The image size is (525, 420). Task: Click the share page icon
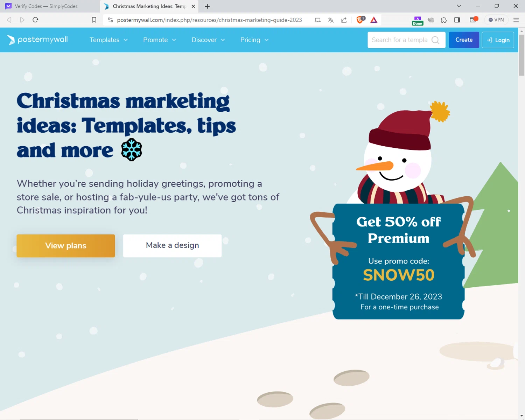click(x=344, y=20)
